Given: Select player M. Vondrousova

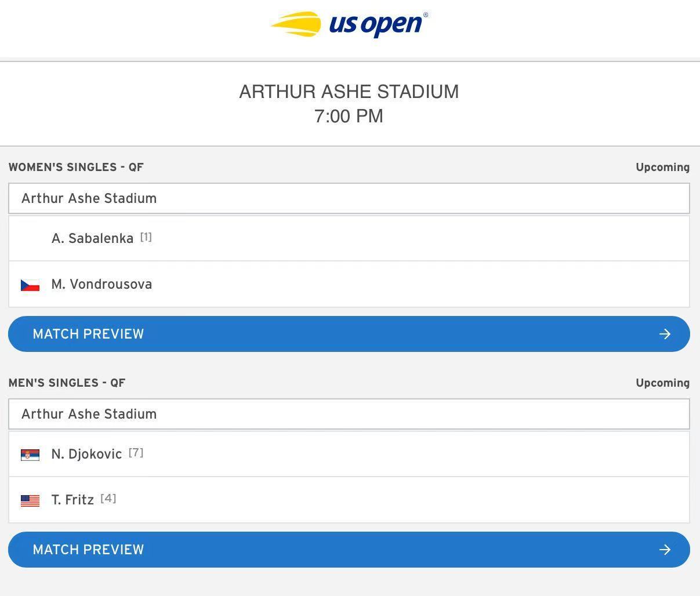Looking at the screenshot, I should [349, 284].
